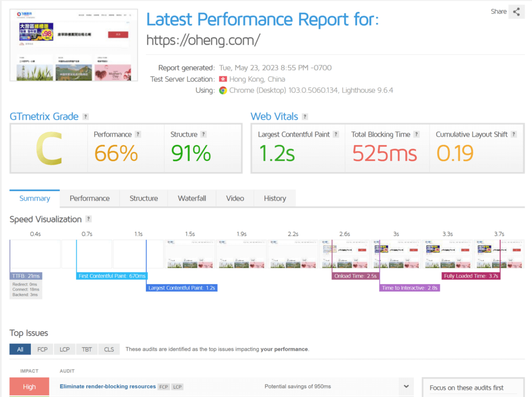Expand the Eliminate render-blocking resources audit
532x397 pixels.
click(406, 387)
